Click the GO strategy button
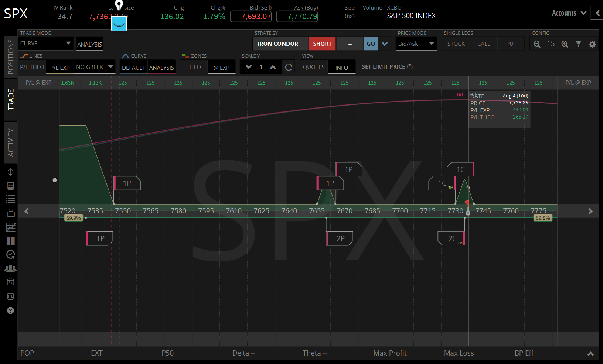This screenshot has width=603, height=364. 371,44
